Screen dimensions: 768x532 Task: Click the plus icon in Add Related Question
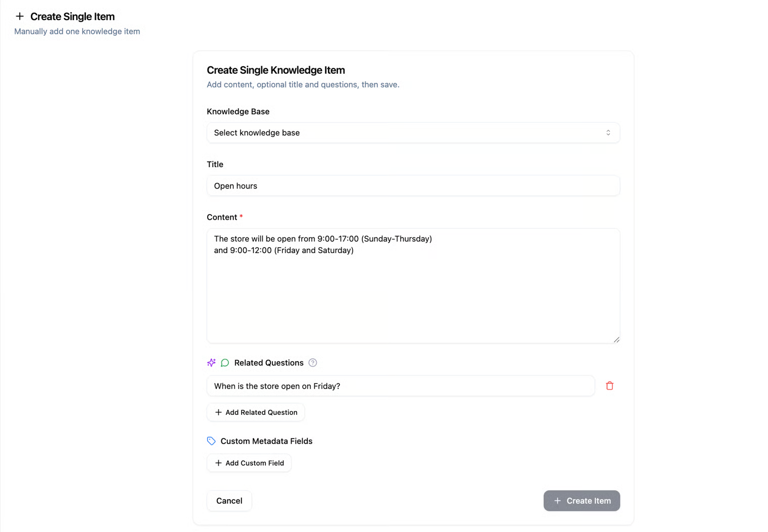pyautogui.click(x=218, y=412)
